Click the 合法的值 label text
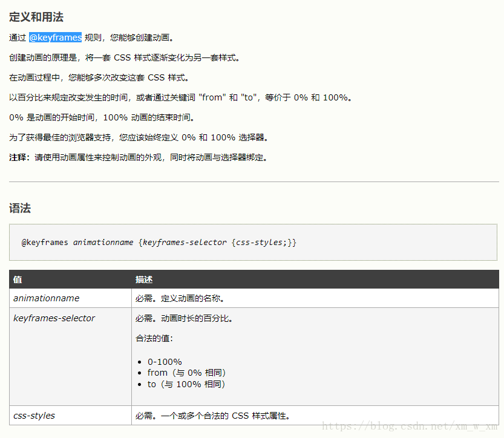Viewport: 504px width, 438px height. click(153, 338)
